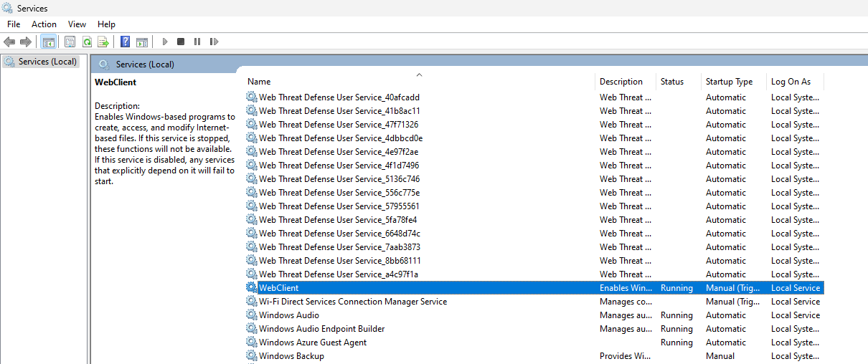Screen dimensions: 868x364
Task: Select Web Threat Defense User Service_41b8ac11
Action: (x=339, y=111)
